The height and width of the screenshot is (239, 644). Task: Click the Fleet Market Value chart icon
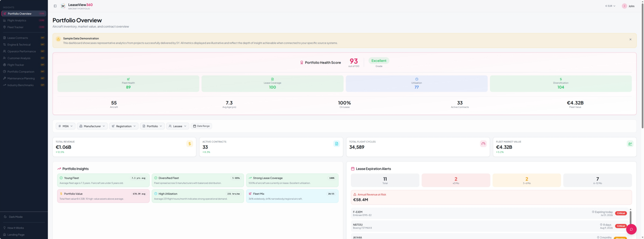[630, 144]
